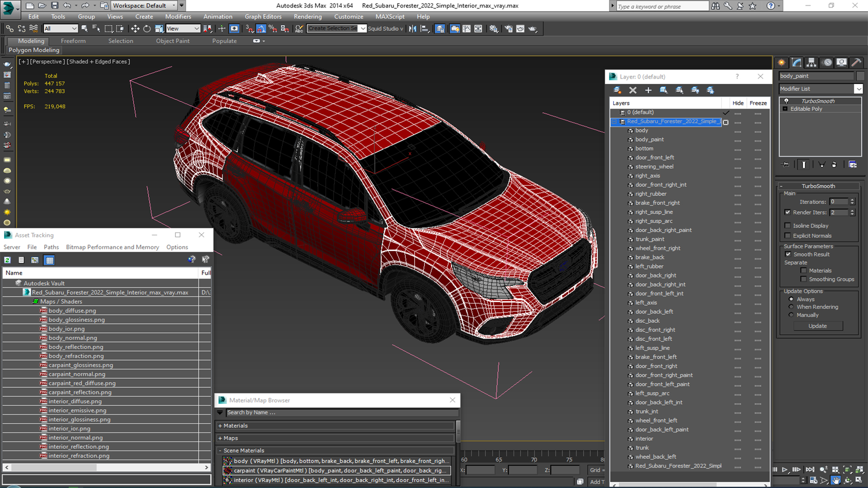The image size is (868, 488).
Task: Toggle TurboSmooth modifier lightbulb visibility
Action: pos(786,101)
